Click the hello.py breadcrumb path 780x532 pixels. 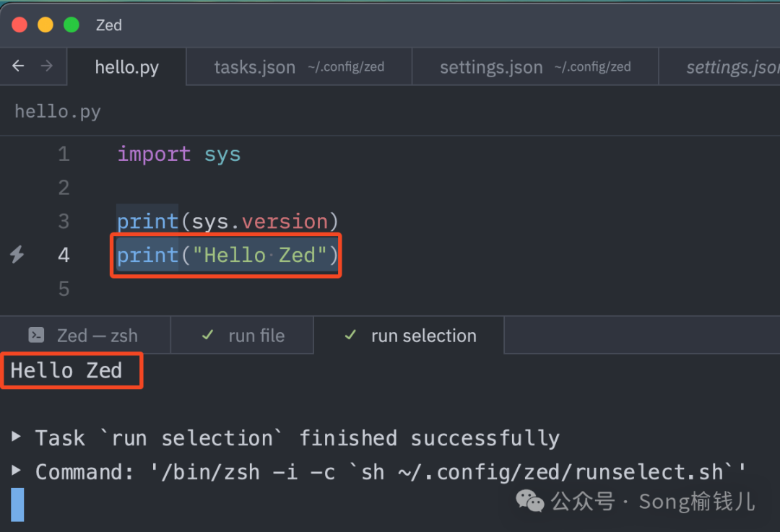pyautogui.click(x=58, y=111)
